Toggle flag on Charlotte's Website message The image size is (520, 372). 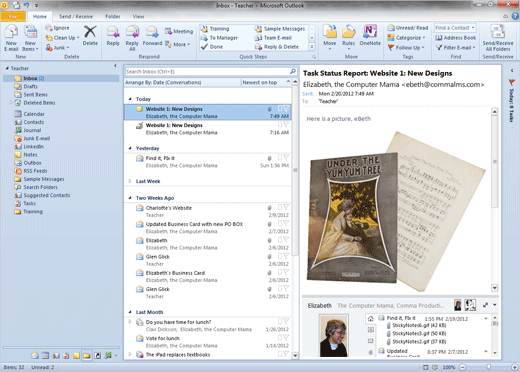coord(286,207)
